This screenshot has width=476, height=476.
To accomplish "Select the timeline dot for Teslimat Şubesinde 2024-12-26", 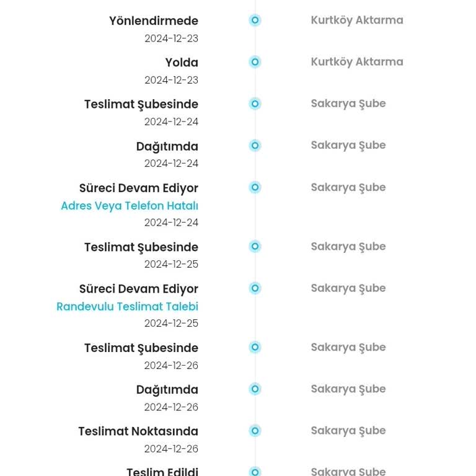I will pos(255,347).
